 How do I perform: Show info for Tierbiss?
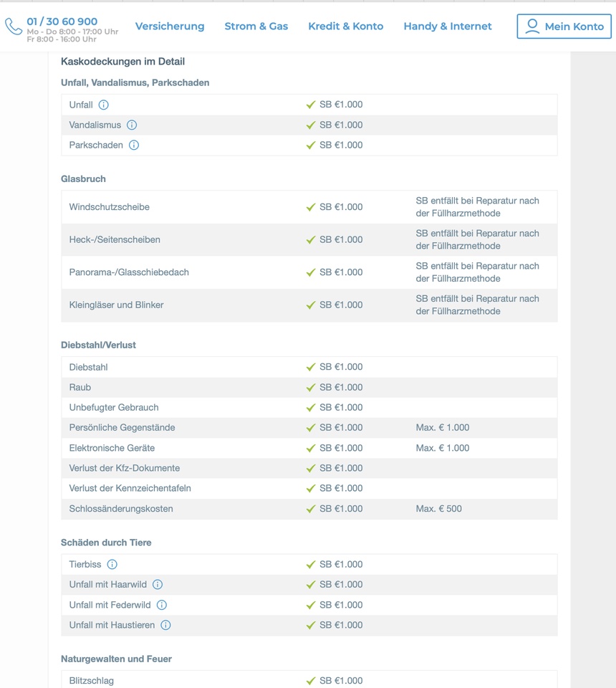coord(112,565)
